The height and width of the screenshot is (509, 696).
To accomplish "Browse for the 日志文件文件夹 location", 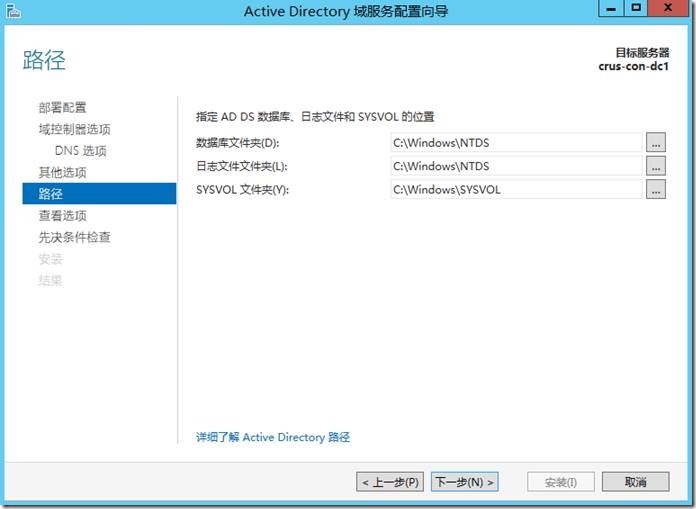I will pyautogui.click(x=656, y=166).
